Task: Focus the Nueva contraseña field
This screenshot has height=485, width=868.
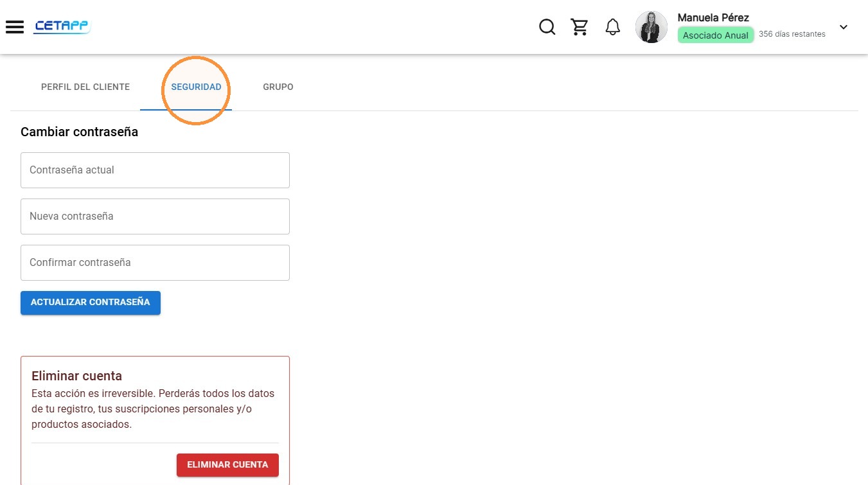Action: pyautogui.click(x=155, y=216)
